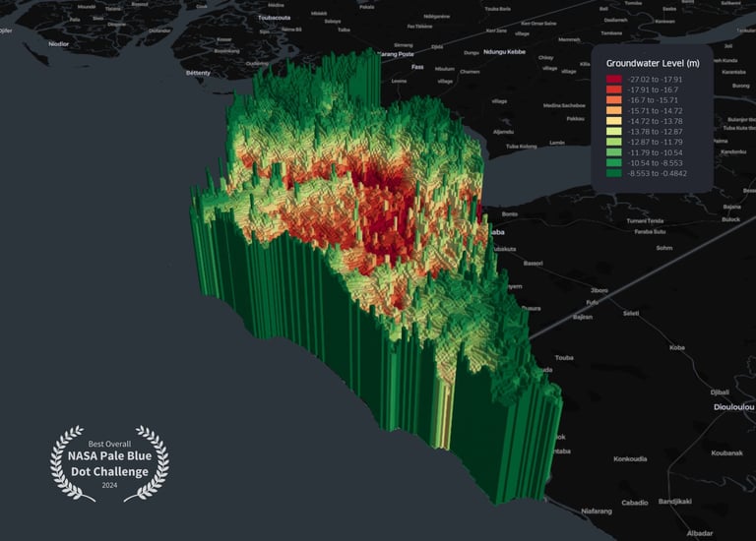Select the Fass town label
The width and height of the screenshot is (756, 541).
(417, 67)
